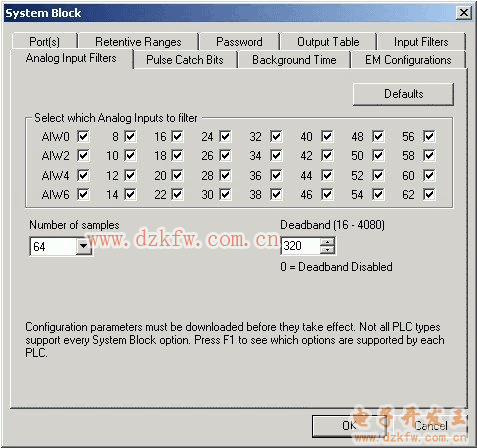This screenshot has height=448, width=477.
Task: Toggle analog input 24 checkbox
Action: pos(225,136)
